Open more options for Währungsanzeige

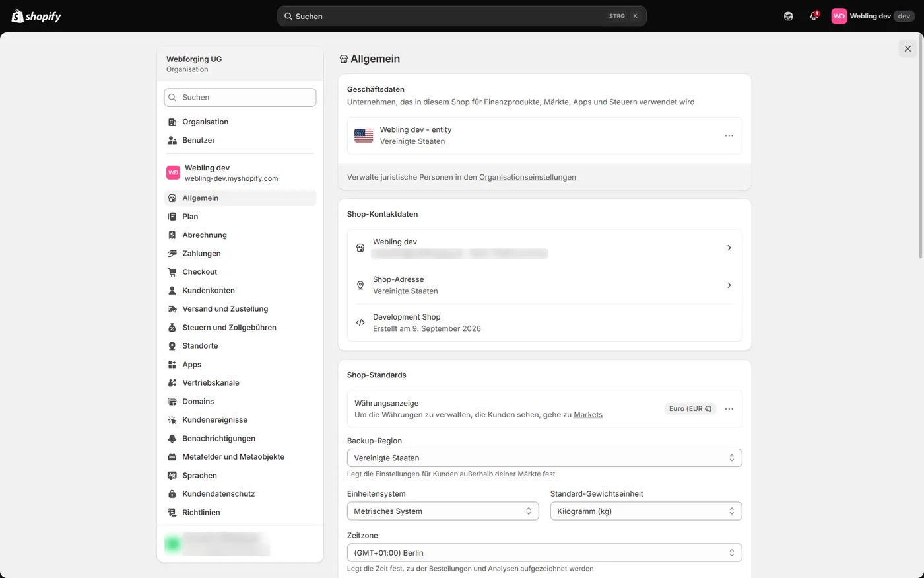[x=729, y=409]
